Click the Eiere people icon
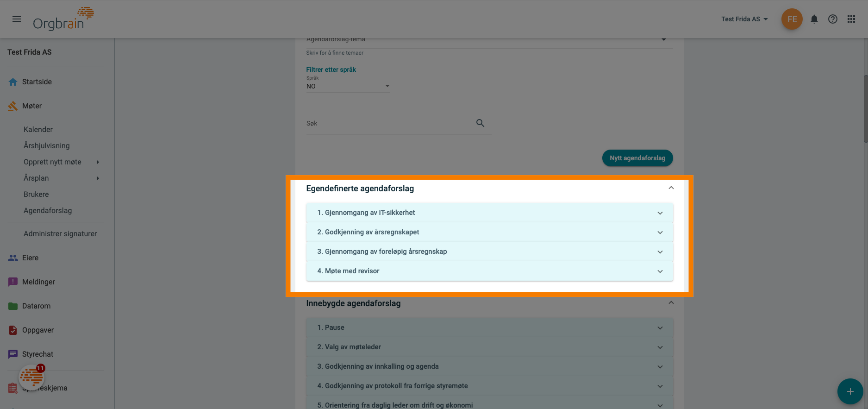Viewport: 868px width, 409px height. (x=13, y=258)
